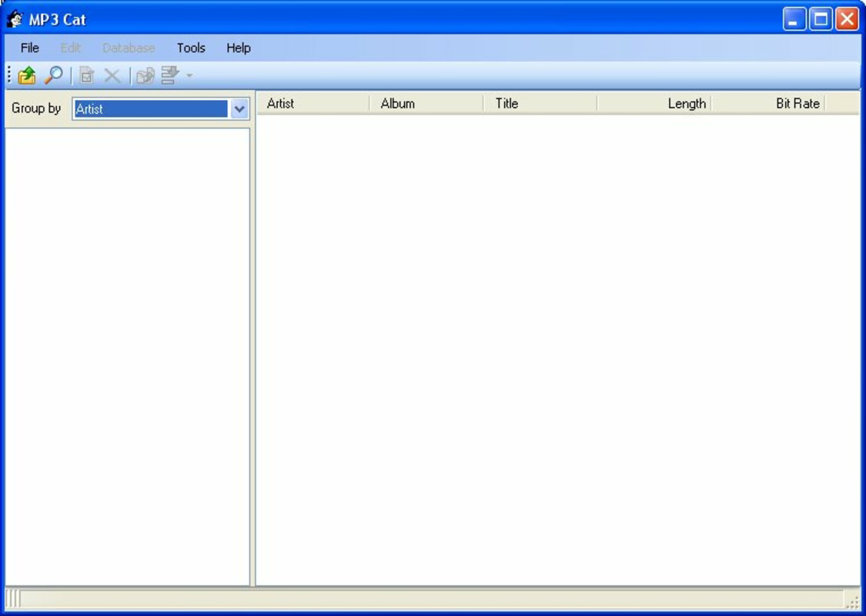Open the Help menu
This screenshot has width=866, height=616.
239,48
